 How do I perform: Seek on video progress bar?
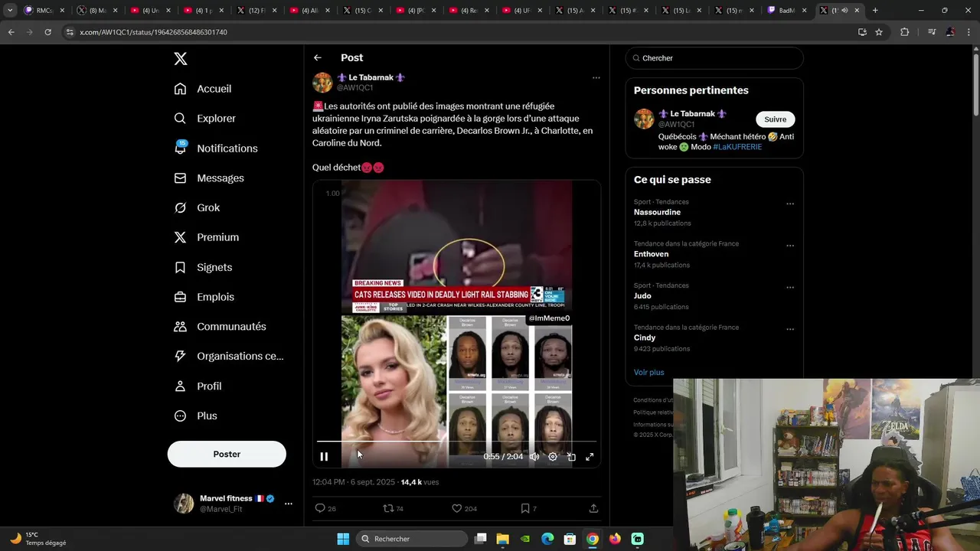(456, 442)
